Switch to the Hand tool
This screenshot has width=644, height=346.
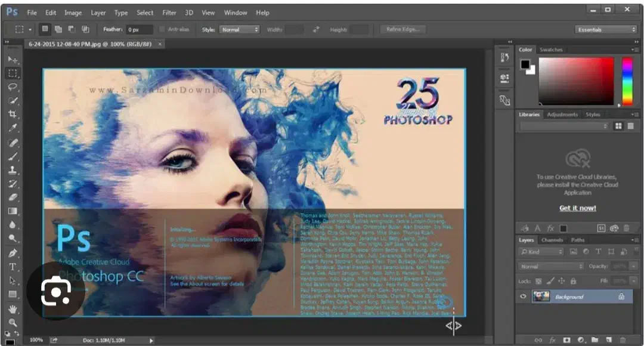pos(13,308)
